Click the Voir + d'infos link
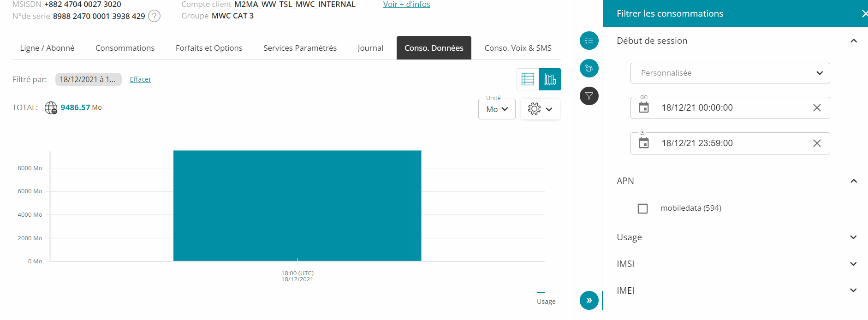This screenshot has height=320, width=868. 406,5
